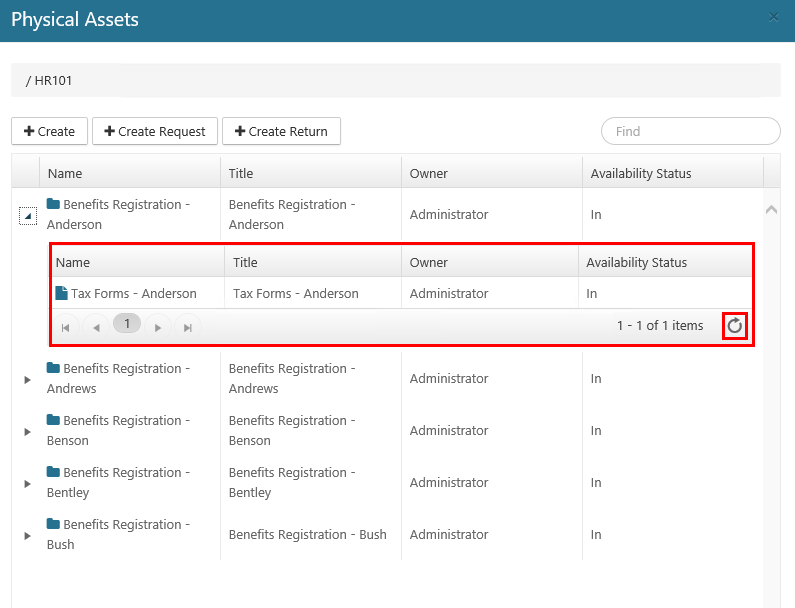This screenshot has width=795, height=608.
Task: Expand the Benefits Registration - Bush row
Action: [28, 535]
